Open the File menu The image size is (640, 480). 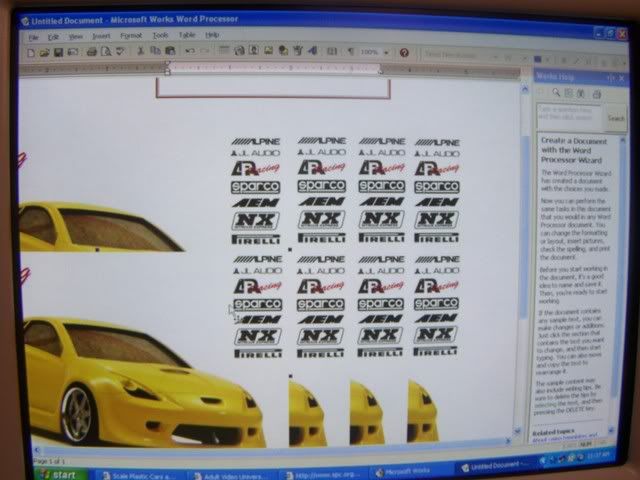click(x=33, y=38)
